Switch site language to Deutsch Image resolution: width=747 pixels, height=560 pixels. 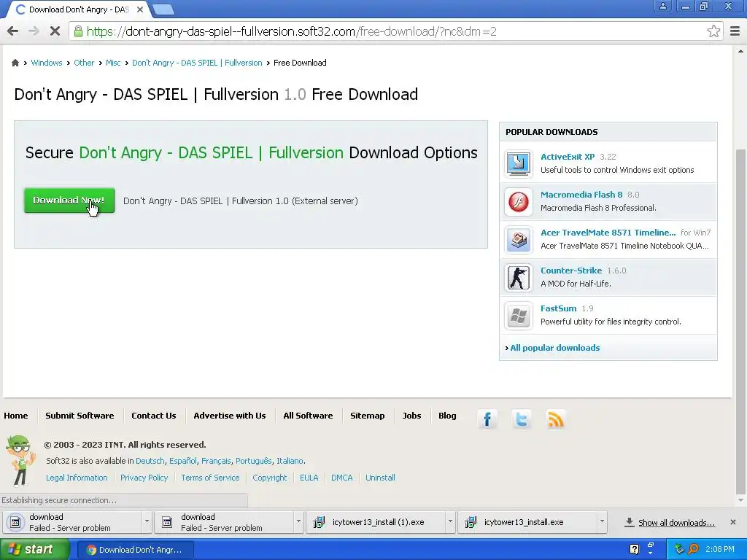click(x=150, y=461)
